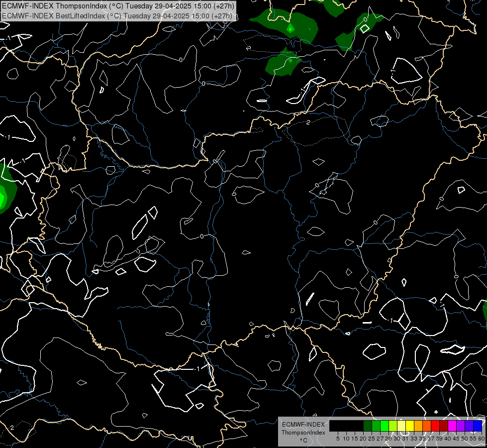Screen dimensions: 487x448
Task: Select the violet 50–55 legend swatch
Action: pyautogui.click(x=469, y=426)
